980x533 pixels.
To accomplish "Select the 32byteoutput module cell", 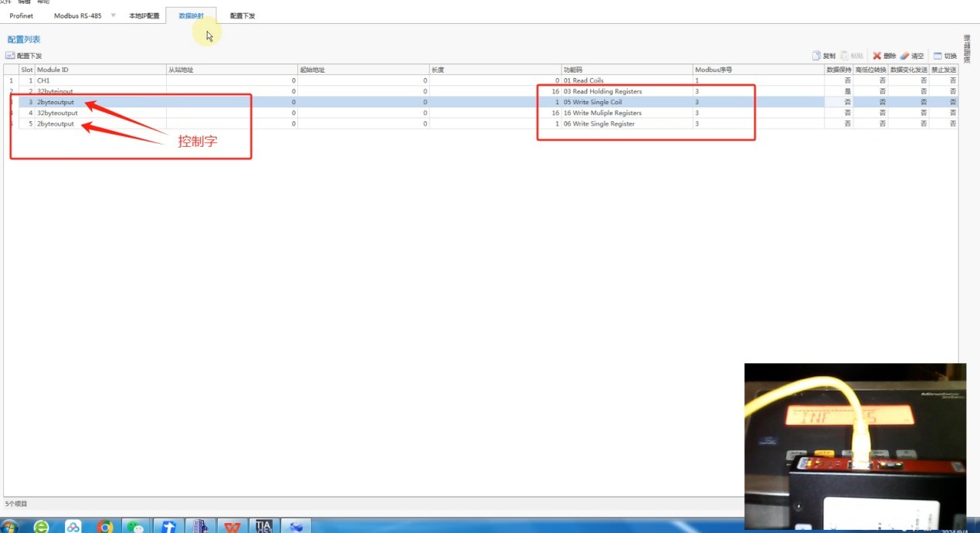I will coord(100,113).
